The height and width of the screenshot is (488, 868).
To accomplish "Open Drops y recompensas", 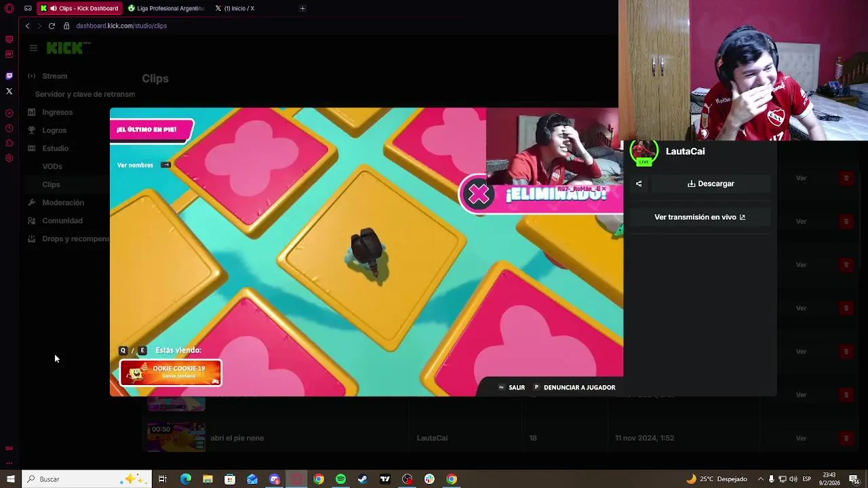I will tap(75, 239).
